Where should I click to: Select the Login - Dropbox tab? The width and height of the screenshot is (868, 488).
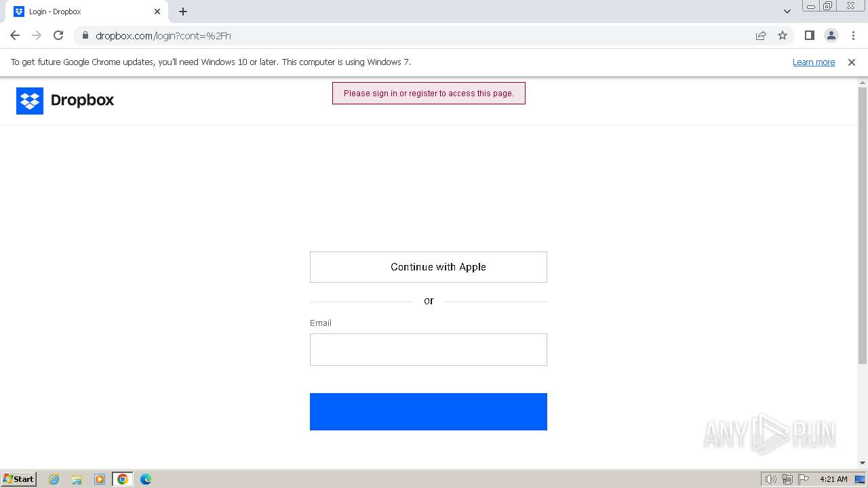click(x=87, y=12)
